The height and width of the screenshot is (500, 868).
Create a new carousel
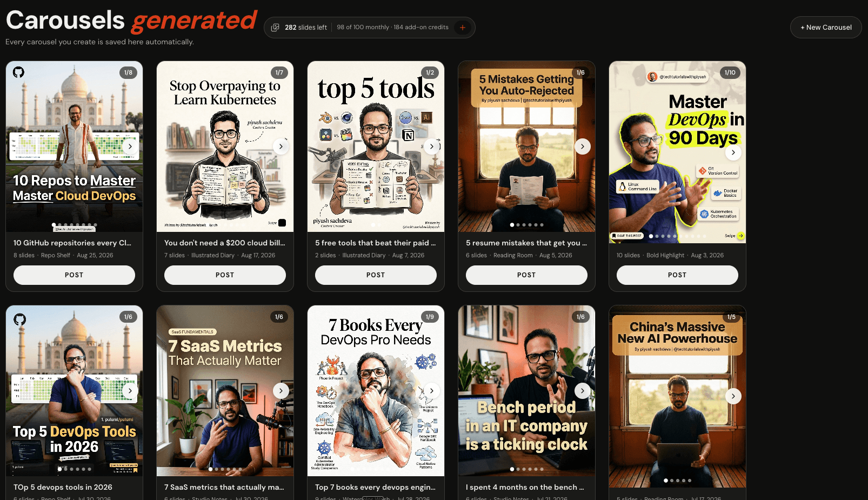point(826,28)
